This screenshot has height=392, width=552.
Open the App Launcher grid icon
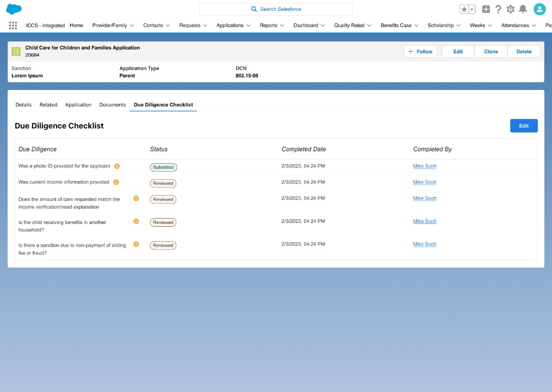click(x=13, y=25)
